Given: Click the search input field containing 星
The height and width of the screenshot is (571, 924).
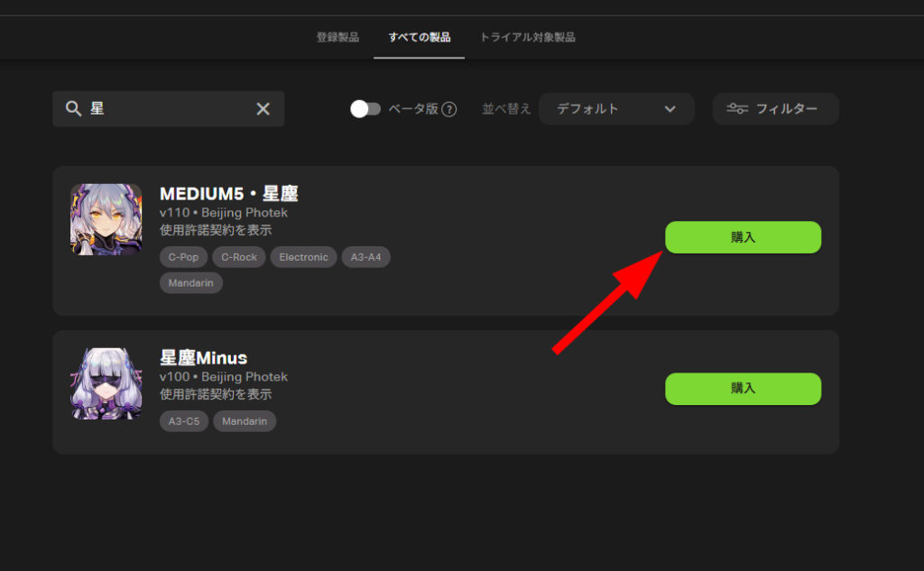Looking at the screenshot, I should click(x=169, y=108).
